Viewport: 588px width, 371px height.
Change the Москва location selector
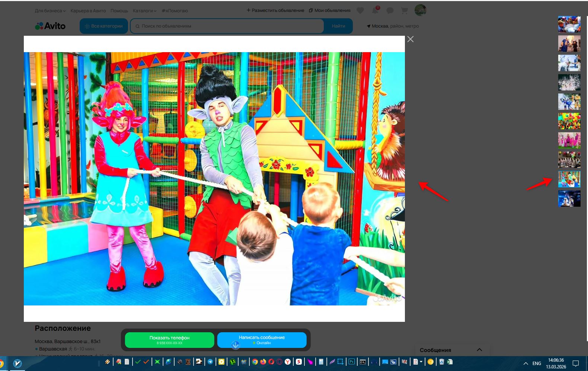click(393, 26)
